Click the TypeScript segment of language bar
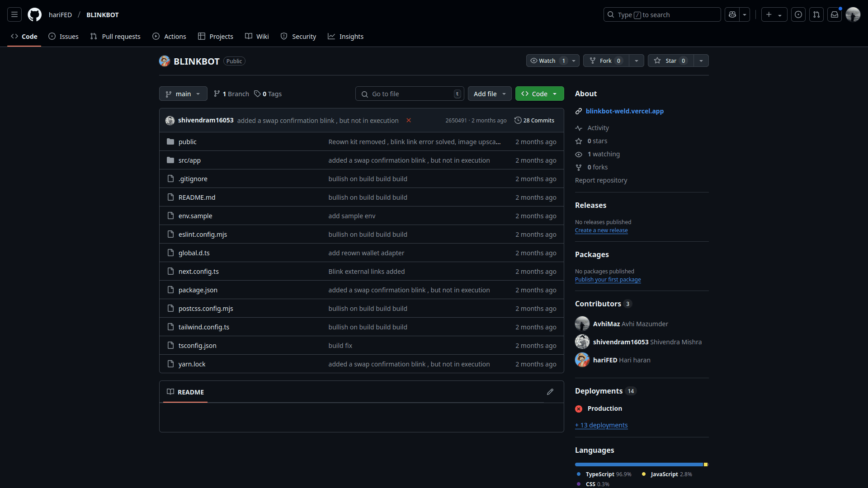Screen dimensions: 868x488 click(639, 464)
